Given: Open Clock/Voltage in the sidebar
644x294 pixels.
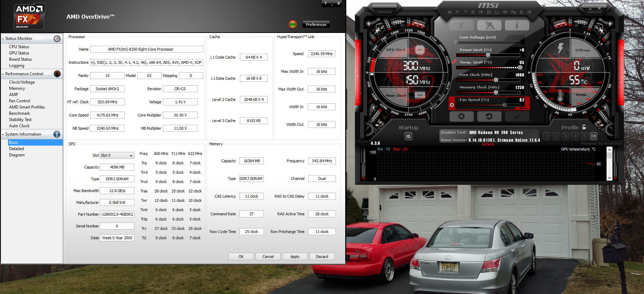Looking at the screenshot, I should click(22, 82).
